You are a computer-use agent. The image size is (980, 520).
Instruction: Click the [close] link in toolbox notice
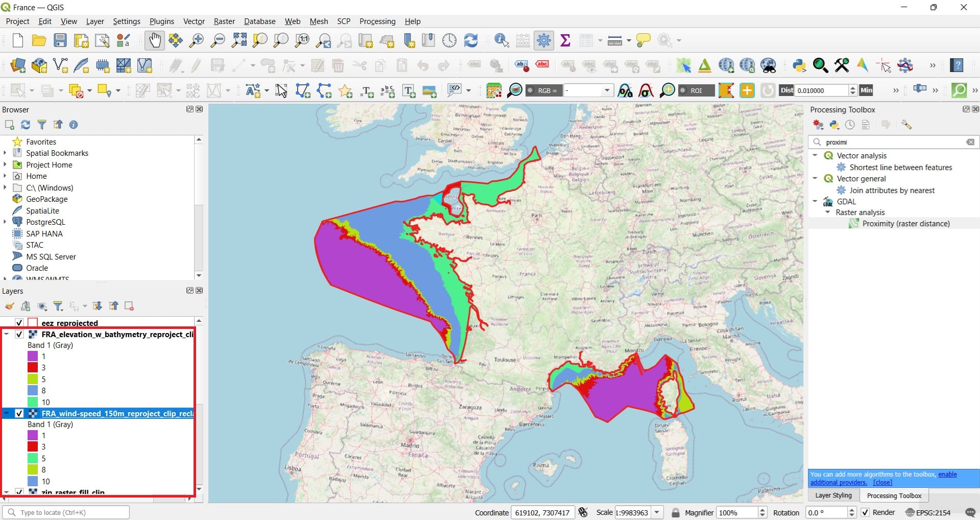(882, 482)
